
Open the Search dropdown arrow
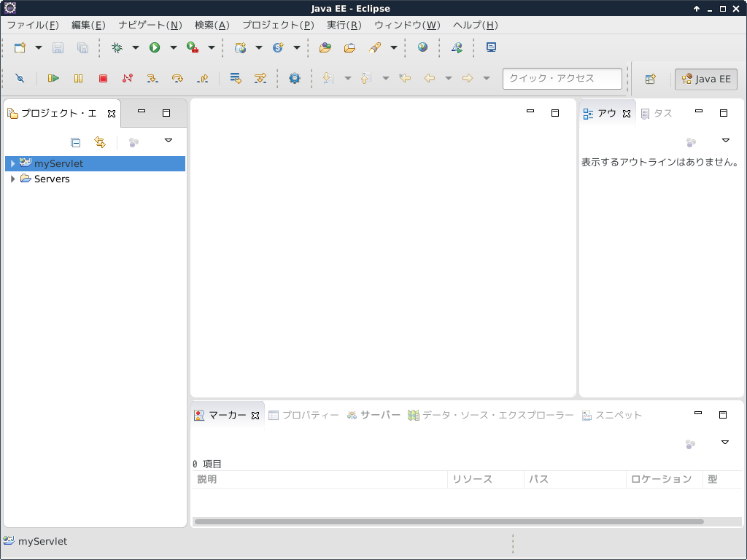coord(394,47)
